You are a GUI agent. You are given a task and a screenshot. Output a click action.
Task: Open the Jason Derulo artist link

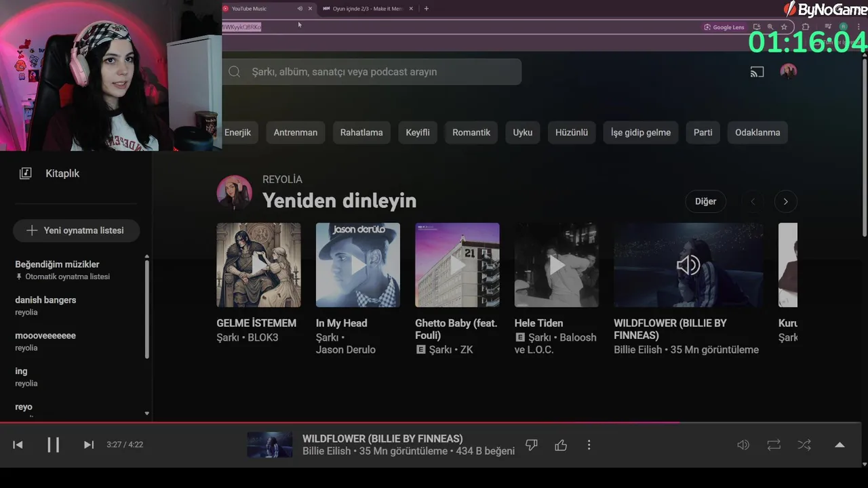click(346, 350)
